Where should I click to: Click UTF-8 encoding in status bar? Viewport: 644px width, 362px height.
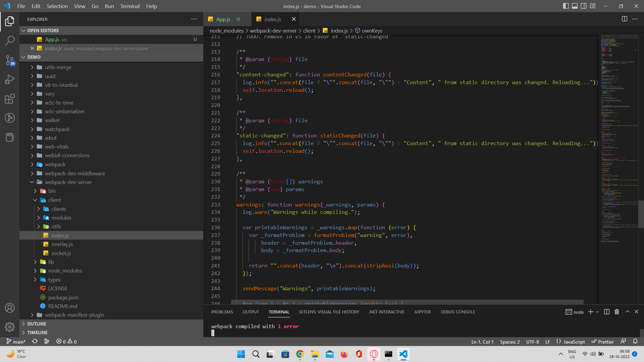click(532, 341)
